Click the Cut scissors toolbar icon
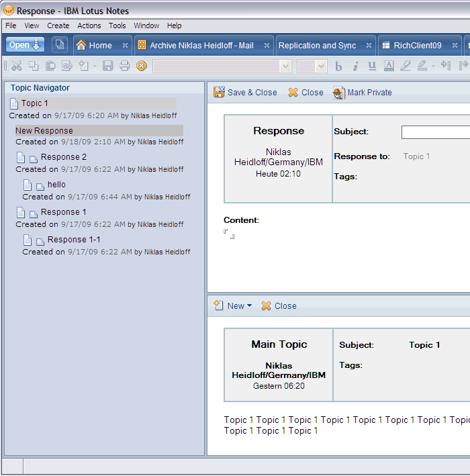Image resolution: width=470 pixels, height=476 pixels. click(17, 66)
